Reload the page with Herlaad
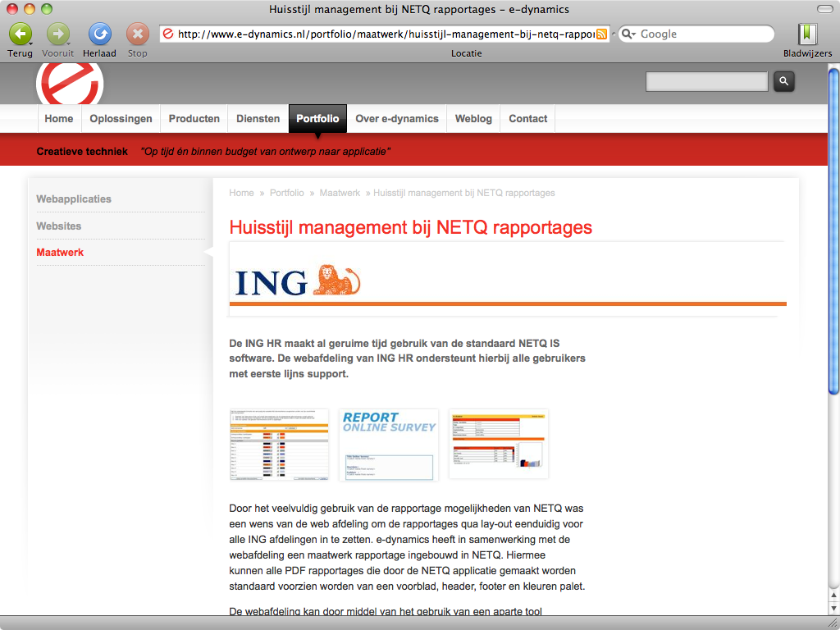Image resolution: width=840 pixels, height=630 pixels. click(x=99, y=34)
